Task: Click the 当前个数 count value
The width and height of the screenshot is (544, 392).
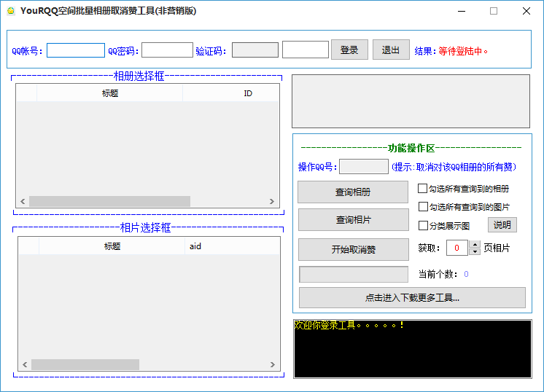Action: (466, 274)
